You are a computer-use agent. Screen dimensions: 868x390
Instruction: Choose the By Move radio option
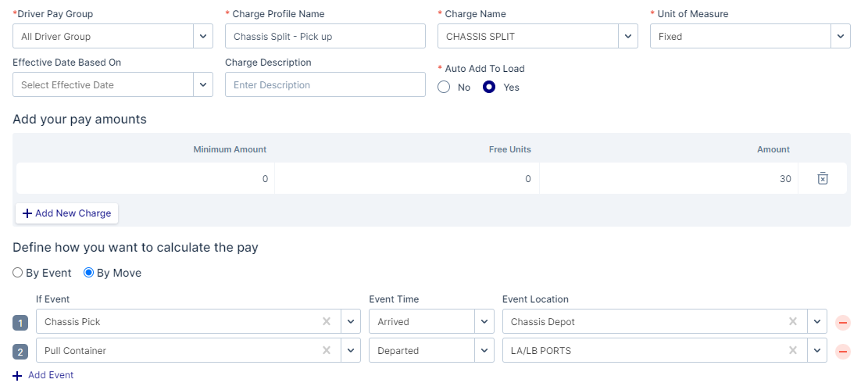point(89,274)
